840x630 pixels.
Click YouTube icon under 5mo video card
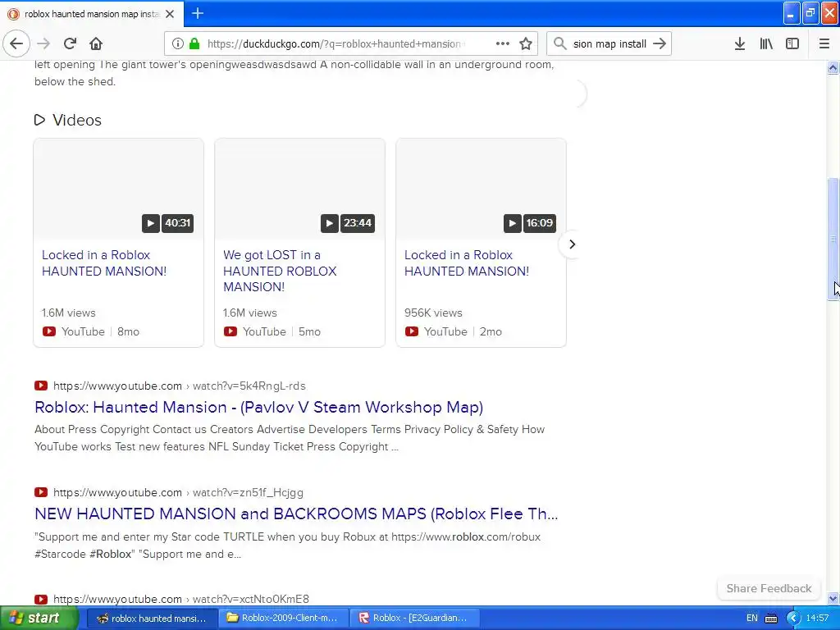(231, 331)
